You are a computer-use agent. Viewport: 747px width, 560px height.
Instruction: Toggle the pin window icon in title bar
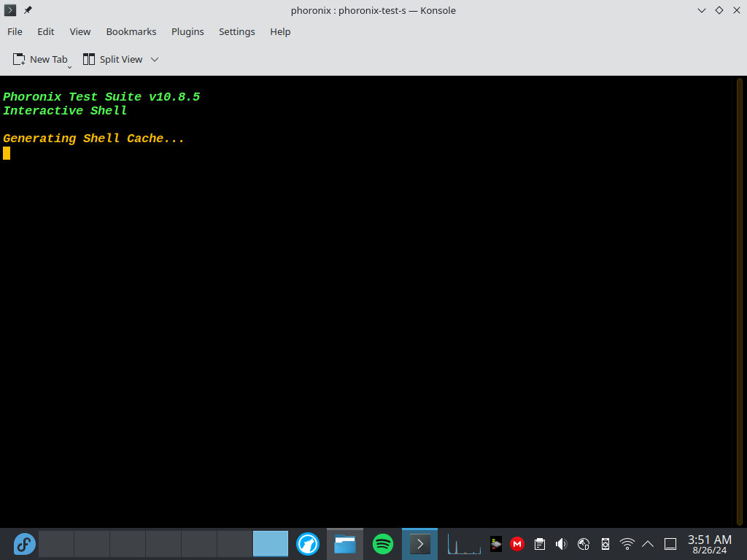[x=28, y=10]
